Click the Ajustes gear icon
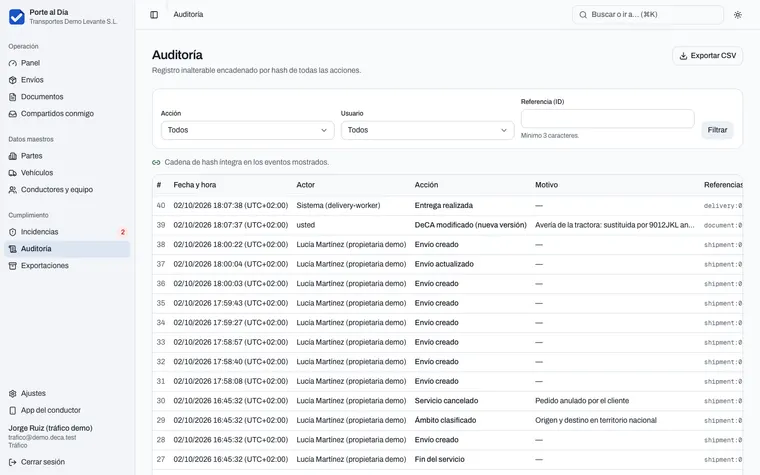Image resolution: width=760 pixels, height=475 pixels. pos(13,394)
